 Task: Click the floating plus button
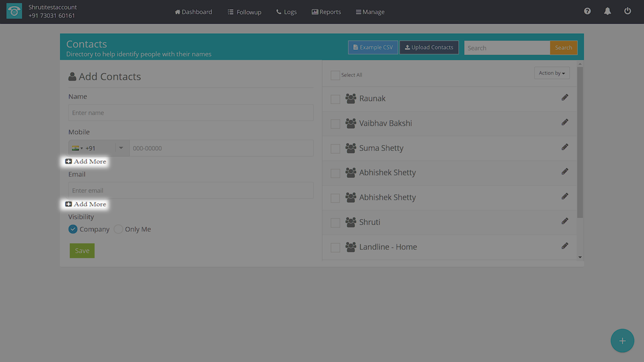[622, 341]
